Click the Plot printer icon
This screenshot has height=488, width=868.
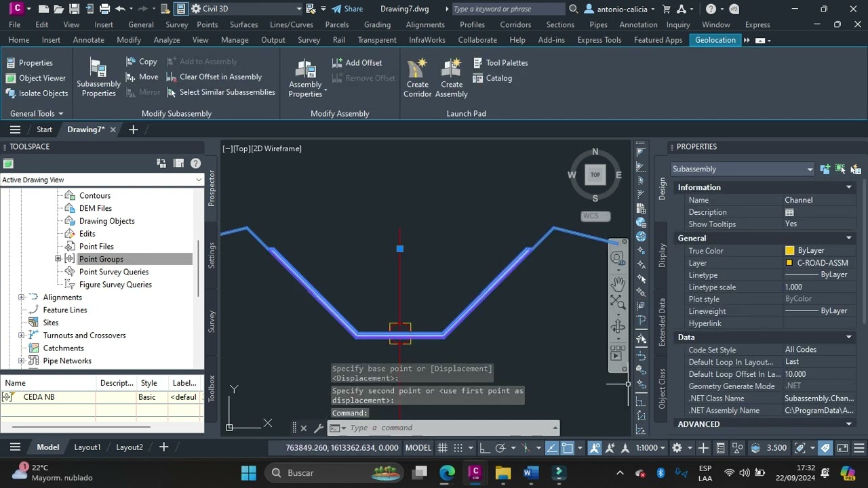point(104,9)
